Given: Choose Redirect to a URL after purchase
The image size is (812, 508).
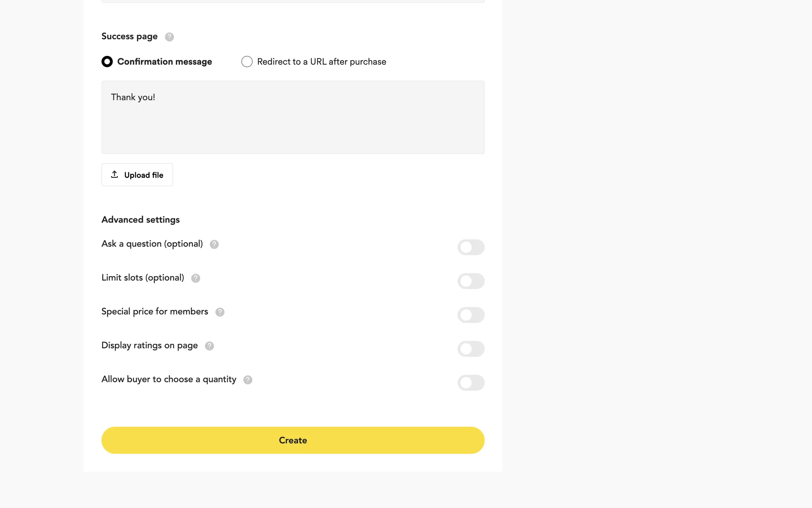Looking at the screenshot, I should click(x=247, y=62).
